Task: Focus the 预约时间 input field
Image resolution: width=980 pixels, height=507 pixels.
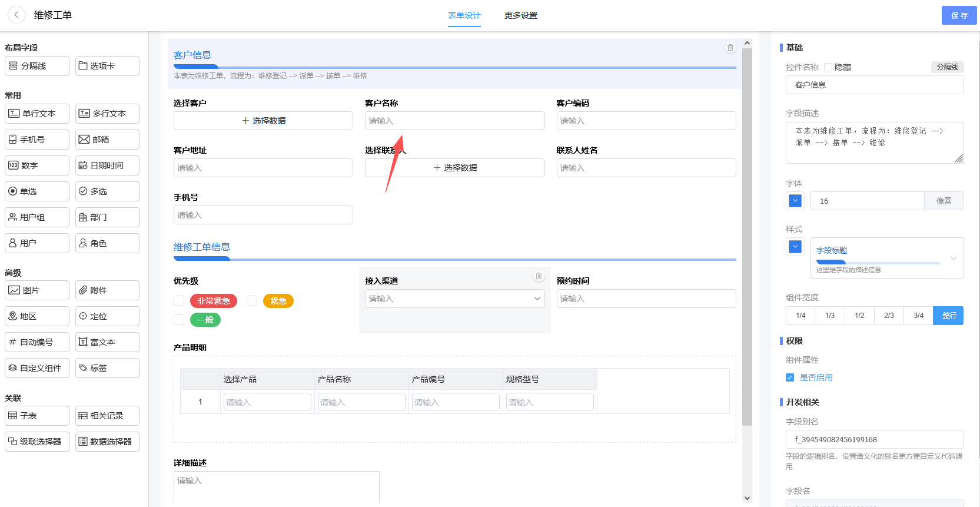Action: (646, 299)
